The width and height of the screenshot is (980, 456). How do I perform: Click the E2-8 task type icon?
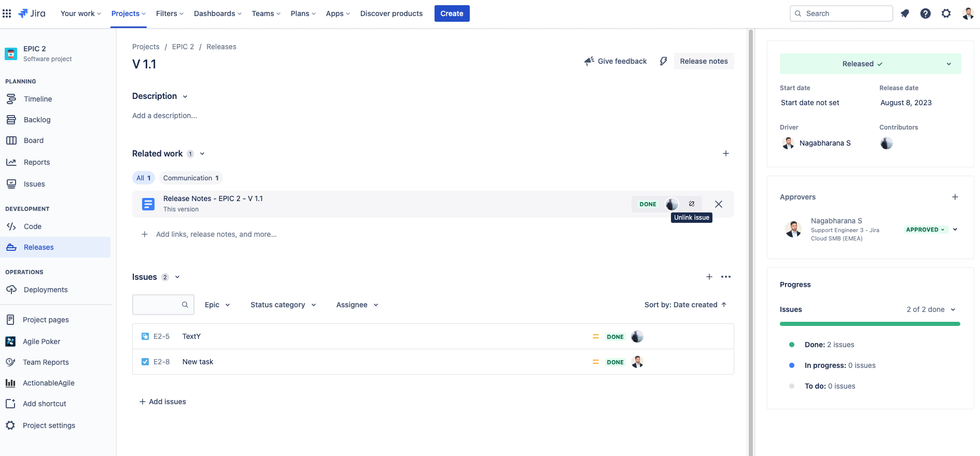coord(145,362)
